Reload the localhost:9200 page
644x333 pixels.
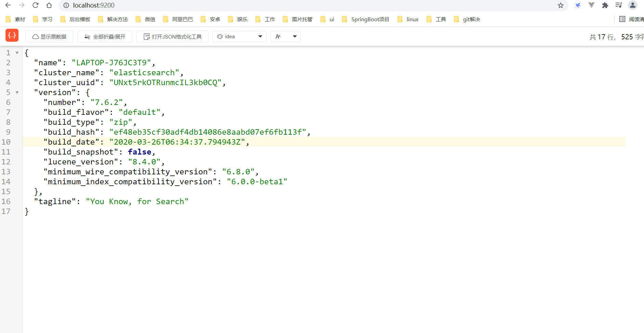pyautogui.click(x=36, y=5)
